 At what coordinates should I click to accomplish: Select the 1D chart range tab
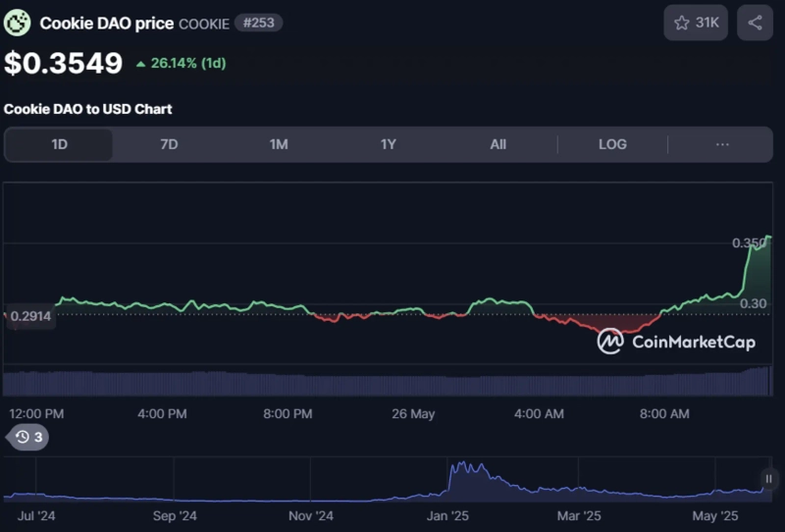[x=59, y=144]
